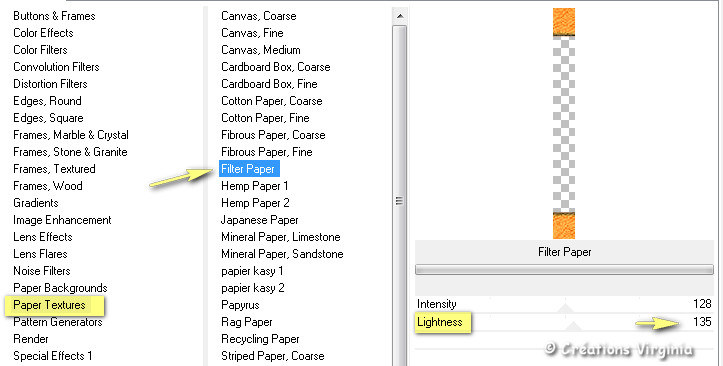
Task: Click the orange filter preview thumbnail
Action: coord(564,124)
